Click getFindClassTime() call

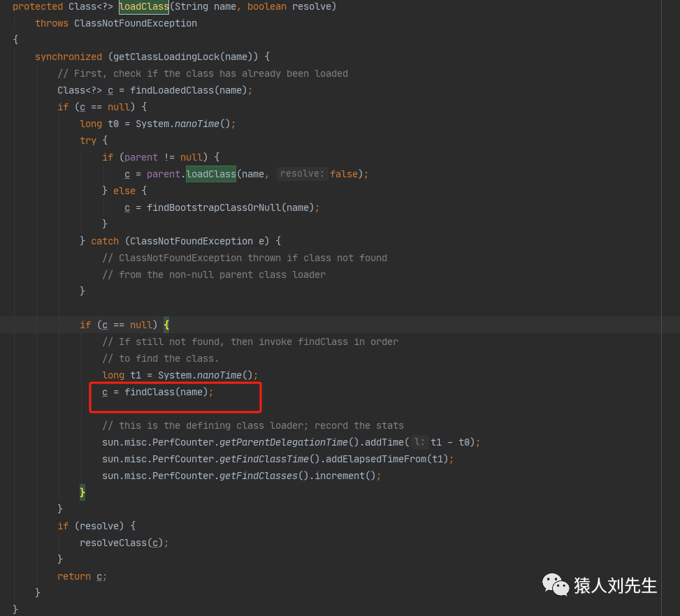coord(269,460)
